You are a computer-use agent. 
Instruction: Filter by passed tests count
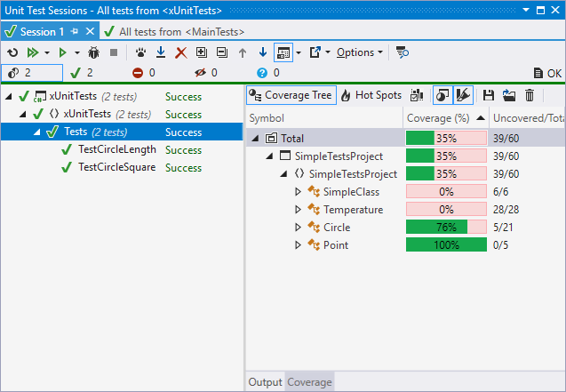coord(82,73)
